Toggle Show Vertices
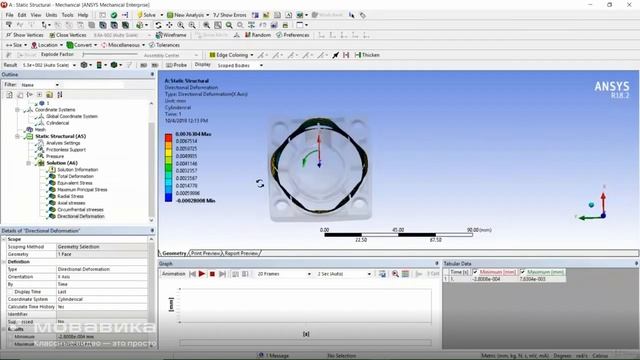The image size is (640, 360). coord(25,35)
